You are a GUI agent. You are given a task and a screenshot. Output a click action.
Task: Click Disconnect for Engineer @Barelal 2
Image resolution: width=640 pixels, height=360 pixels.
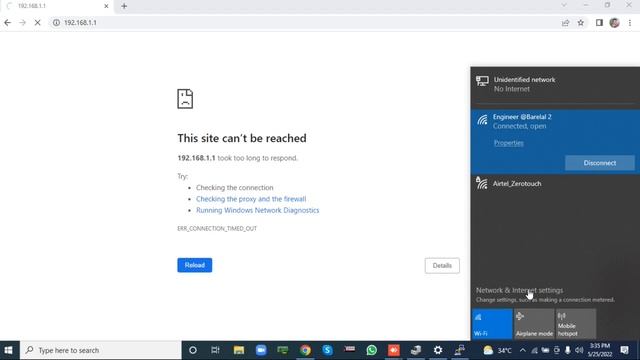point(600,163)
